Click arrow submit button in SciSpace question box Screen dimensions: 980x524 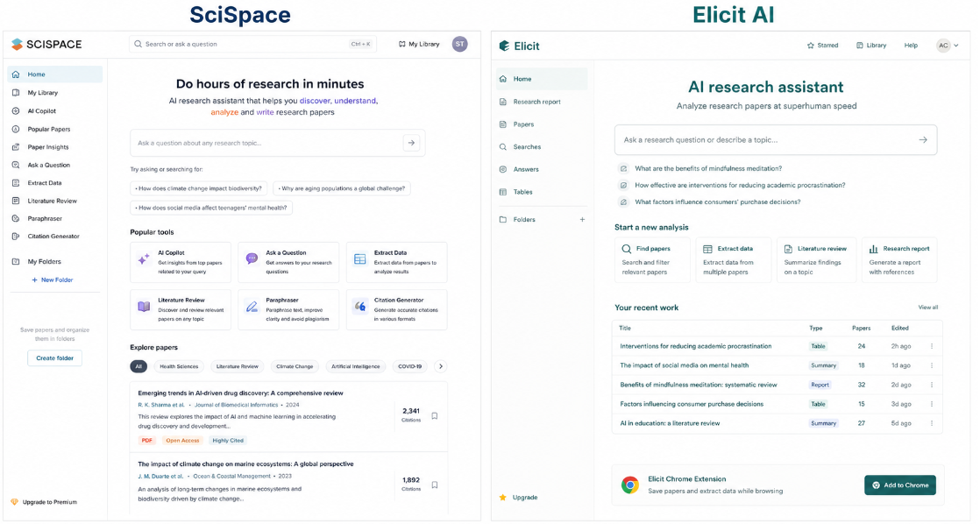[x=411, y=143]
